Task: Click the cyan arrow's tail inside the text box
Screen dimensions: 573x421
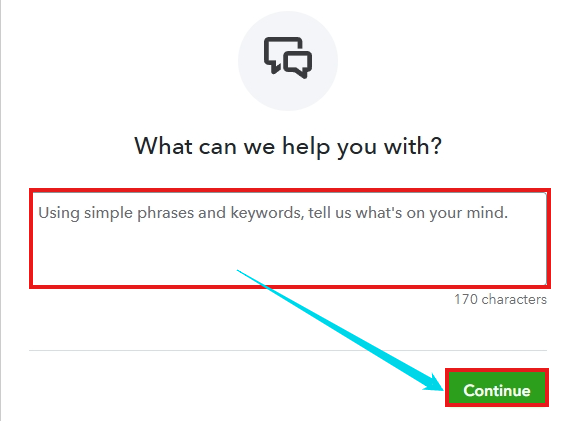Action: (x=239, y=271)
